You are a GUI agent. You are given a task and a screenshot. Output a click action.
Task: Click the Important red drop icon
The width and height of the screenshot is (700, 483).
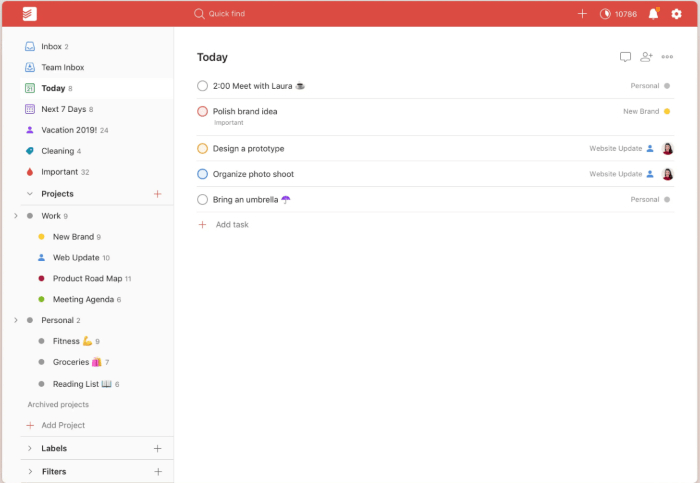tap(30, 172)
